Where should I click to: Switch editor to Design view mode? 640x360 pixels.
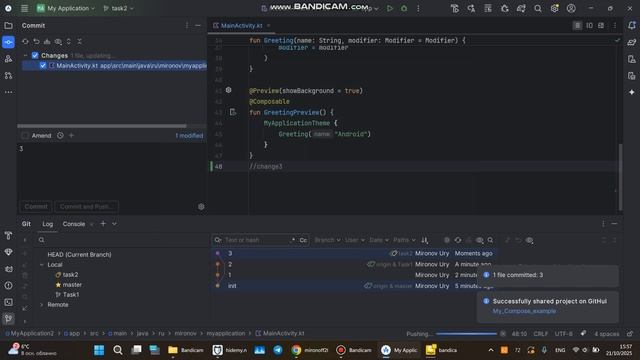601,25
